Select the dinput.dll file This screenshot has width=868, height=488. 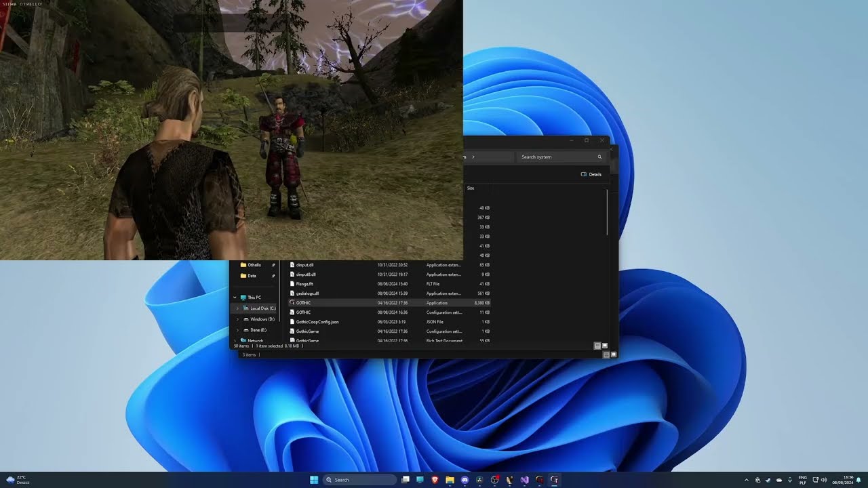pos(389,265)
